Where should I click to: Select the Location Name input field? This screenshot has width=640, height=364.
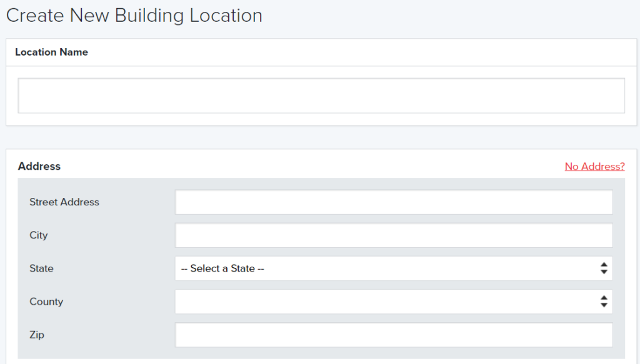point(321,95)
